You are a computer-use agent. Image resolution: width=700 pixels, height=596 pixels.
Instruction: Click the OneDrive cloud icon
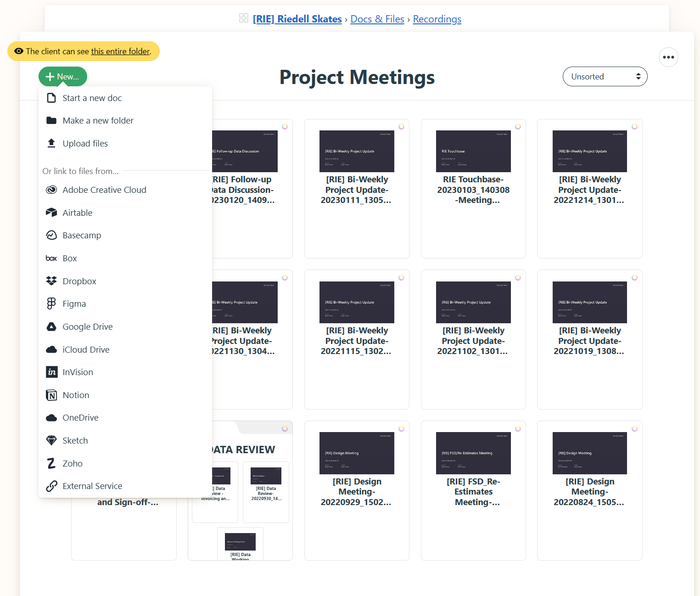(x=51, y=417)
